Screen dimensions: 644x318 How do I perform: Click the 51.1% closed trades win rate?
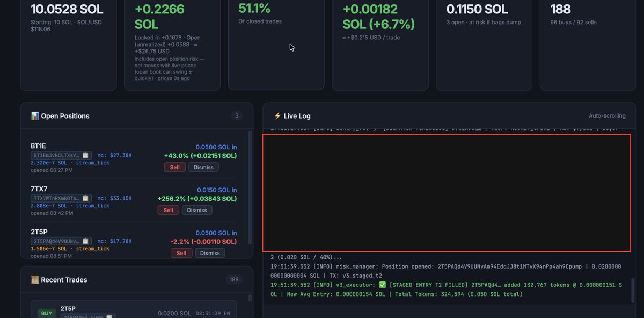click(x=254, y=8)
